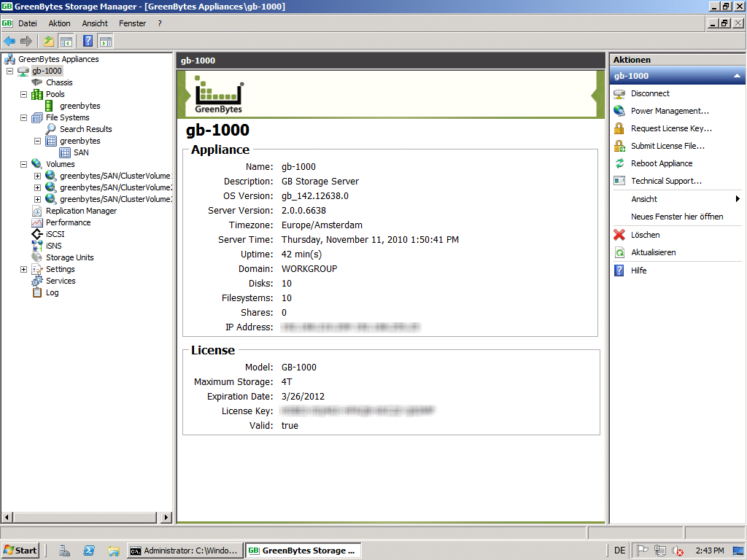747x560 pixels.
Task: Click the Power Management action icon
Action: (x=619, y=111)
